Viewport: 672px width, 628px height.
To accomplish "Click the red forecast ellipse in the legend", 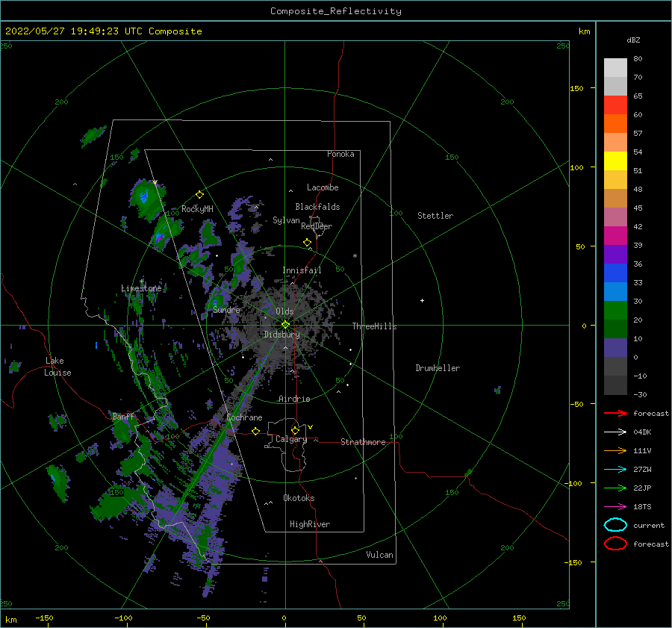I will [x=615, y=544].
